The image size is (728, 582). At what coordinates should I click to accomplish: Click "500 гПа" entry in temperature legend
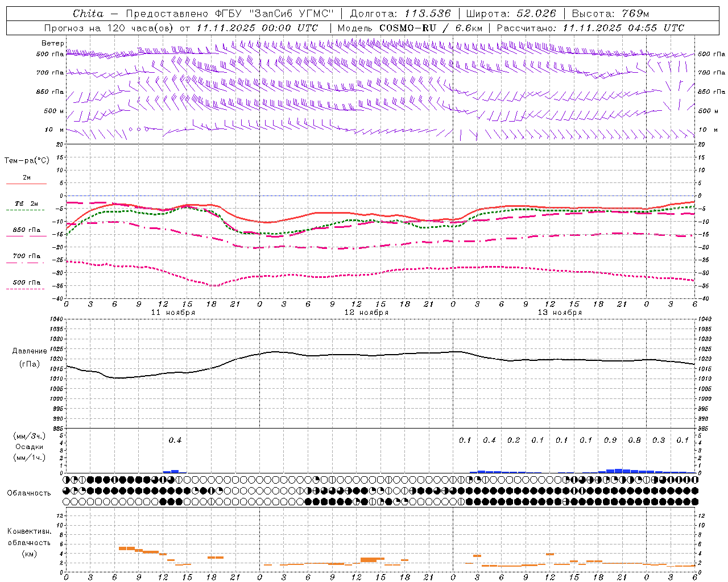27,282
